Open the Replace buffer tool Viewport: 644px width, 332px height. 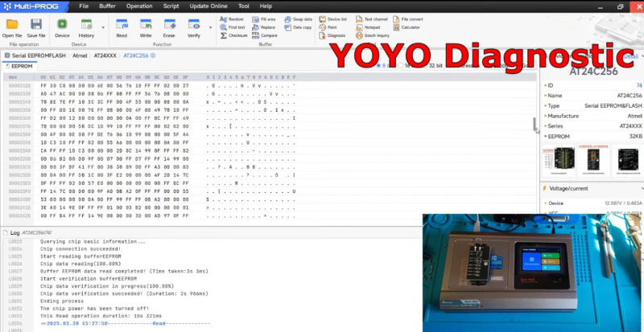pyautogui.click(x=264, y=27)
